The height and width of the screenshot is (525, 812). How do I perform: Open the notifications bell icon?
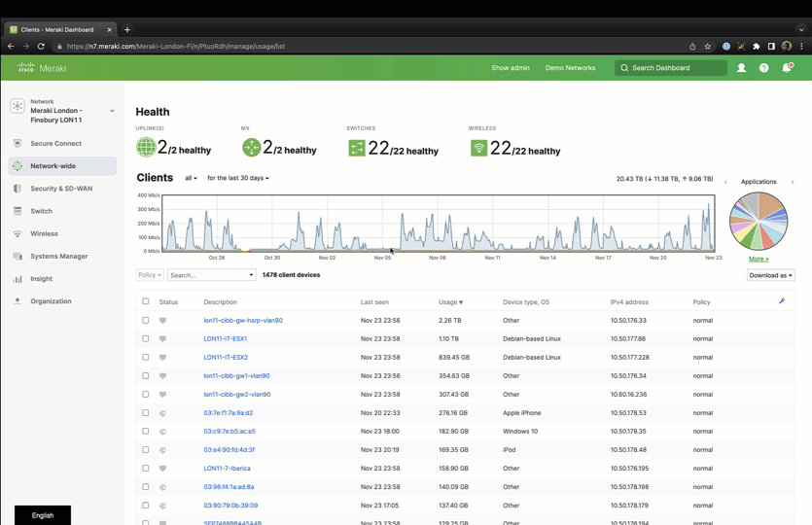(x=787, y=68)
